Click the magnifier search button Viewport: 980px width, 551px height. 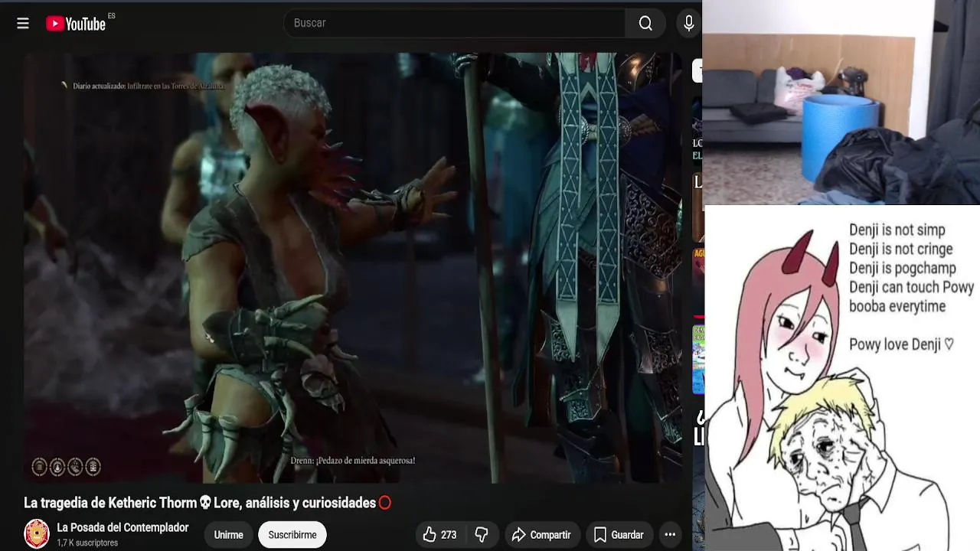[645, 23]
